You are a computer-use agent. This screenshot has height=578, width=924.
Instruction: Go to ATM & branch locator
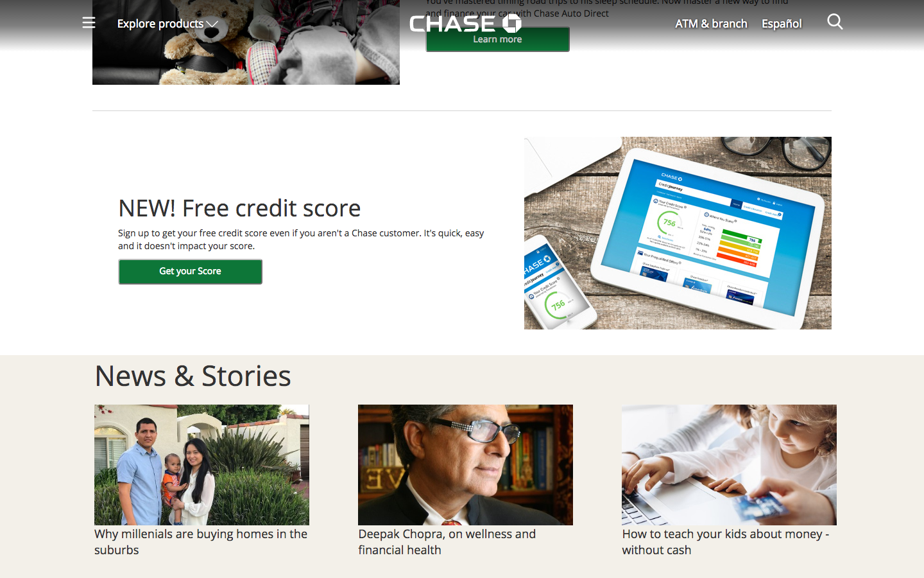click(711, 24)
